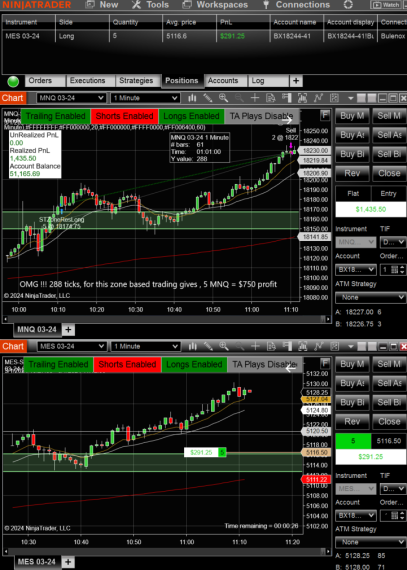The image size is (407, 570).
Task: Enable cross hair tool in MES chart toolbar
Action: click(255, 346)
